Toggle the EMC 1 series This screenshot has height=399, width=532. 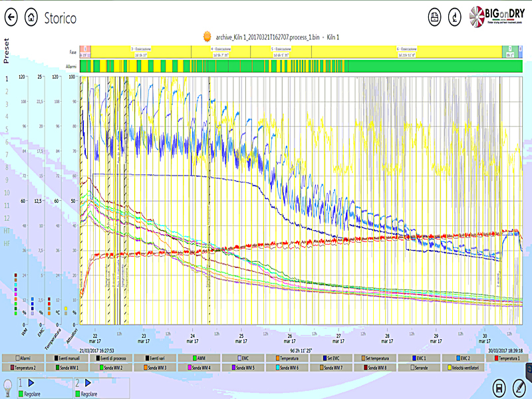point(420,358)
